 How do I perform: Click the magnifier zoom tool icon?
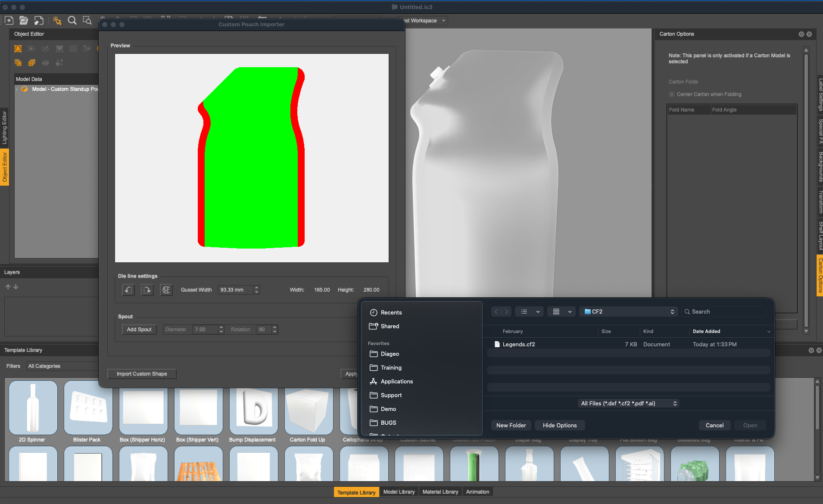tap(72, 20)
